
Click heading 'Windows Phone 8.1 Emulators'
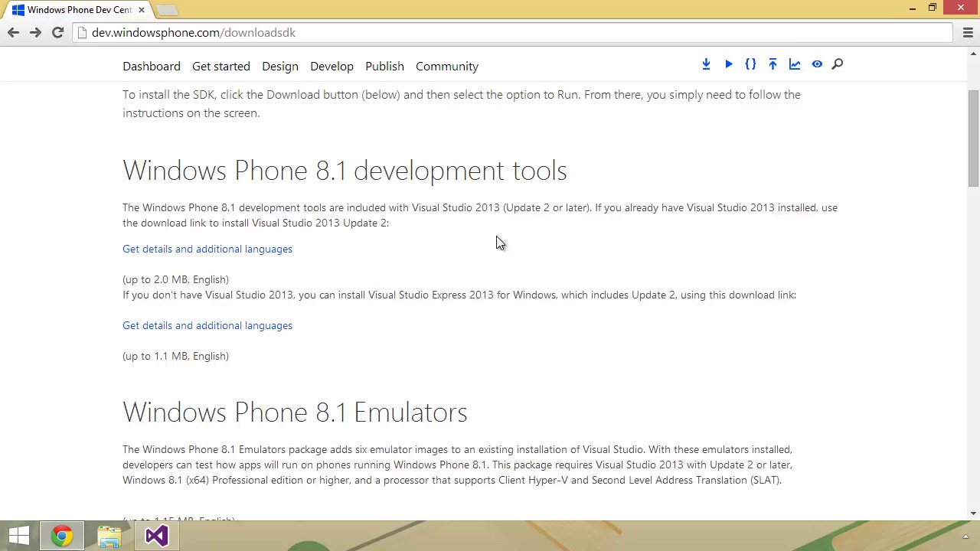(295, 412)
